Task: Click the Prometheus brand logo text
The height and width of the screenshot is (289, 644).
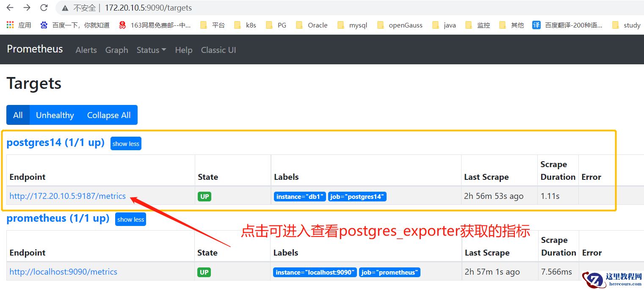Action: (x=35, y=49)
